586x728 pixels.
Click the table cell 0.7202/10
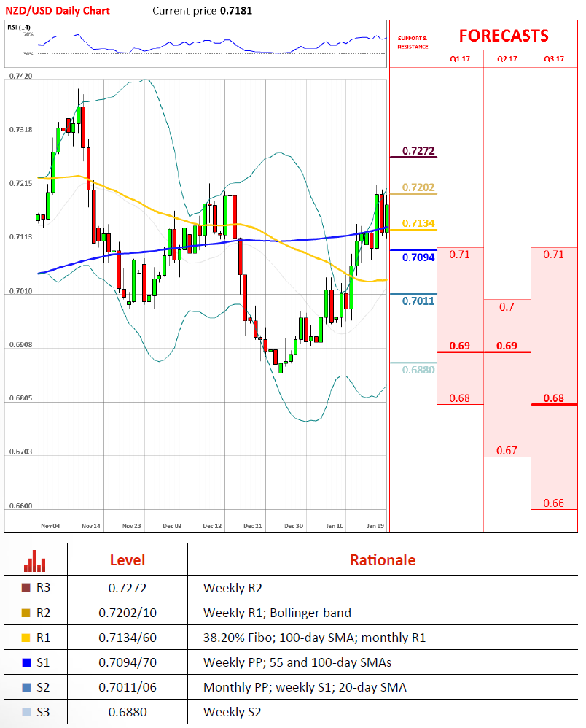click(128, 613)
